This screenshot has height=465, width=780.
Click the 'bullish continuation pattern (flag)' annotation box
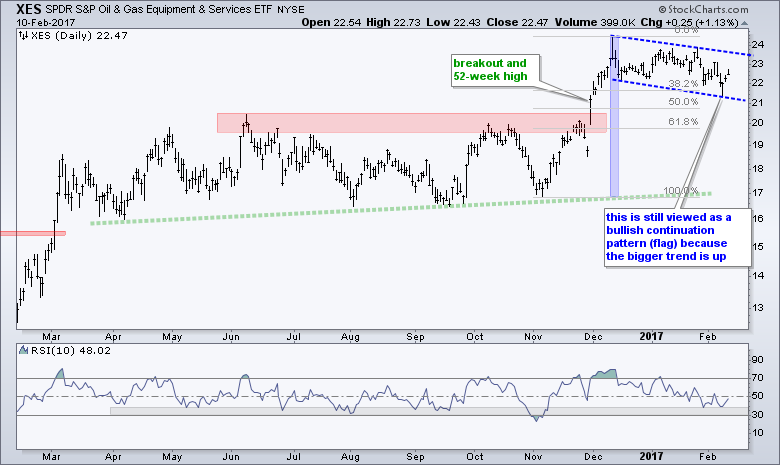pos(677,237)
